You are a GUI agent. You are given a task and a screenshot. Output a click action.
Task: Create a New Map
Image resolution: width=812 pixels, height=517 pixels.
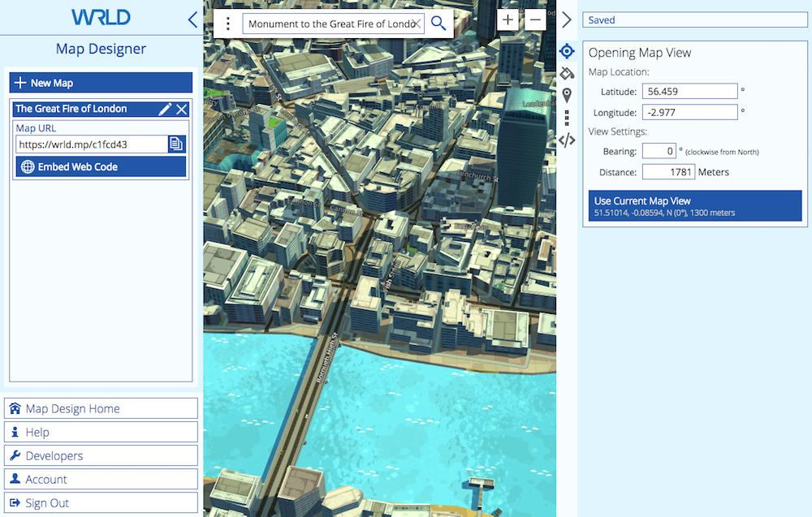coord(101,83)
